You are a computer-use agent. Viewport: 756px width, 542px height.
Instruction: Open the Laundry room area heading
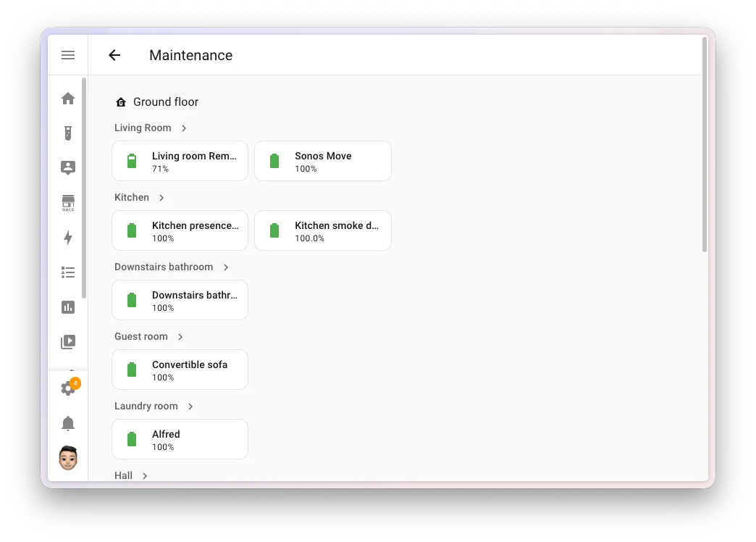tap(146, 406)
